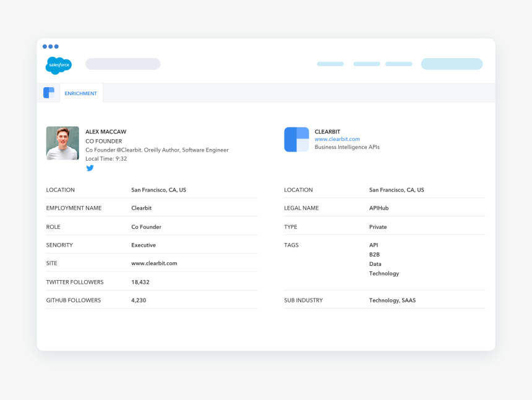Click the EMPLOYMENT NAME label
Screen dimensions: 532x400
[74, 208]
